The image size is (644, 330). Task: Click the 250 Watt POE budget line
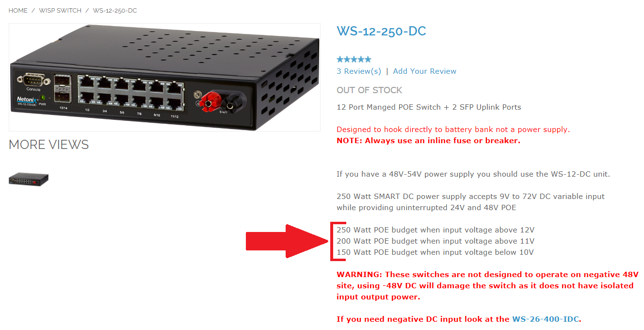[x=435, y=230]
